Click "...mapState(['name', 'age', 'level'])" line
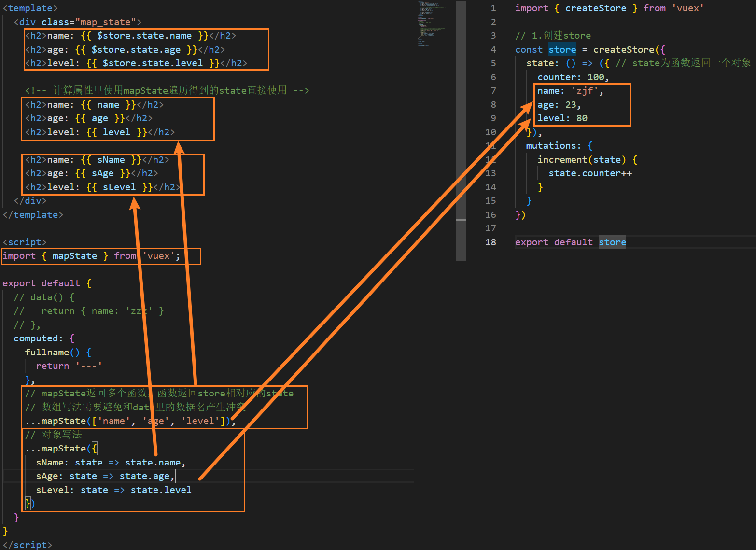756x550 pixels. (x=130, y=421)
